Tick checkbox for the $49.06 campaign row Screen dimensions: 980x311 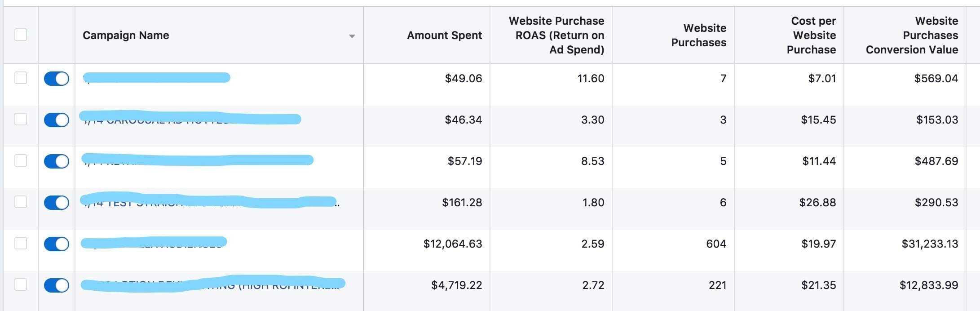(21, 78)
